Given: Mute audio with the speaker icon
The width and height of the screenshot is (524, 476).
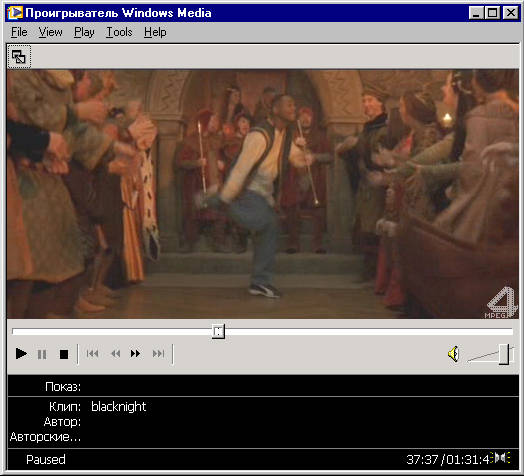Looking at the screenshot, I should point(453,354).
